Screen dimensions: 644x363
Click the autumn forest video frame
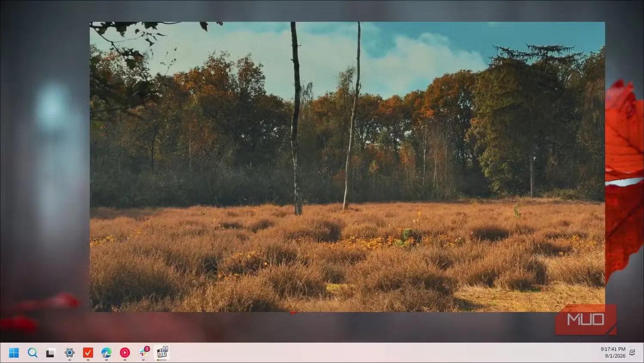pos(347,166)
